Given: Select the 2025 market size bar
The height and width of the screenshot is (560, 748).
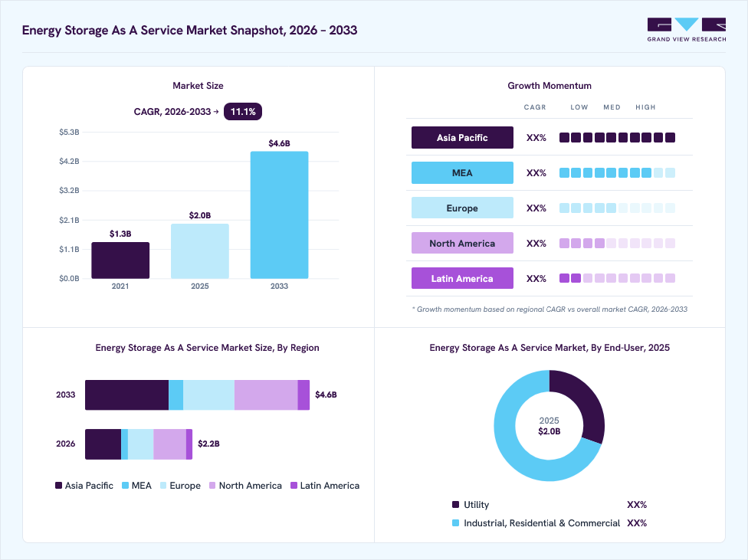Looking at the screenshot, I should (x=200, y=251).
